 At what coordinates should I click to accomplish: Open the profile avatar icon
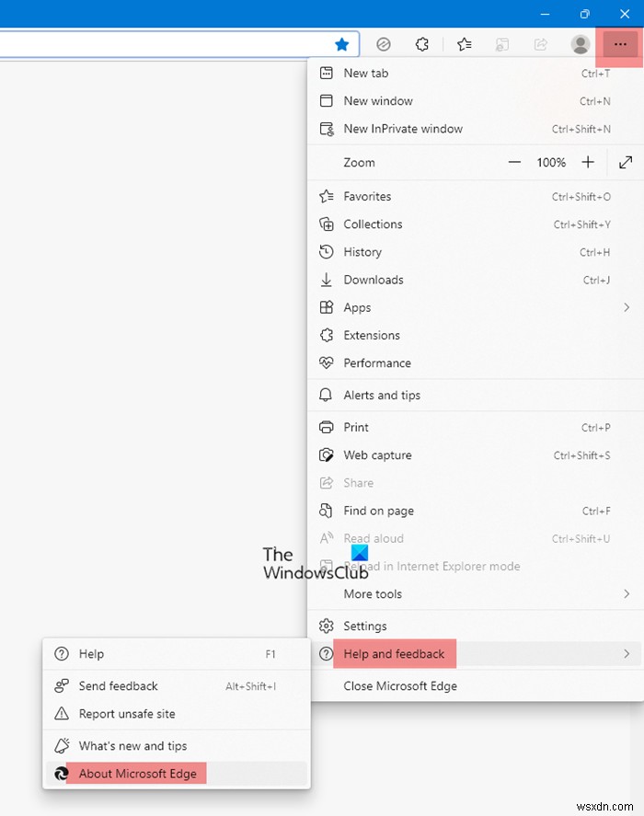[581, 43]
